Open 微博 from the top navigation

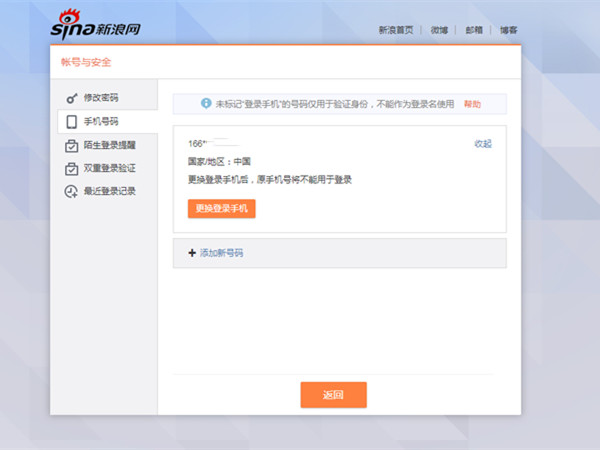(439, 30)
